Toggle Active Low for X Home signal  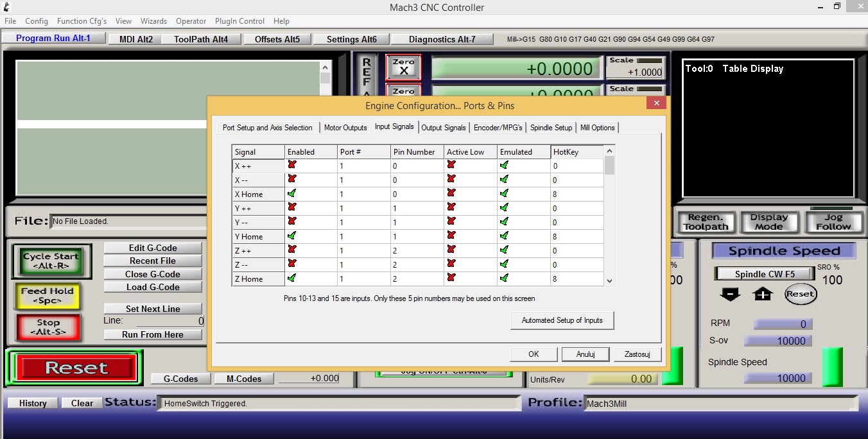pyautogui.click(x=451, y=194)
